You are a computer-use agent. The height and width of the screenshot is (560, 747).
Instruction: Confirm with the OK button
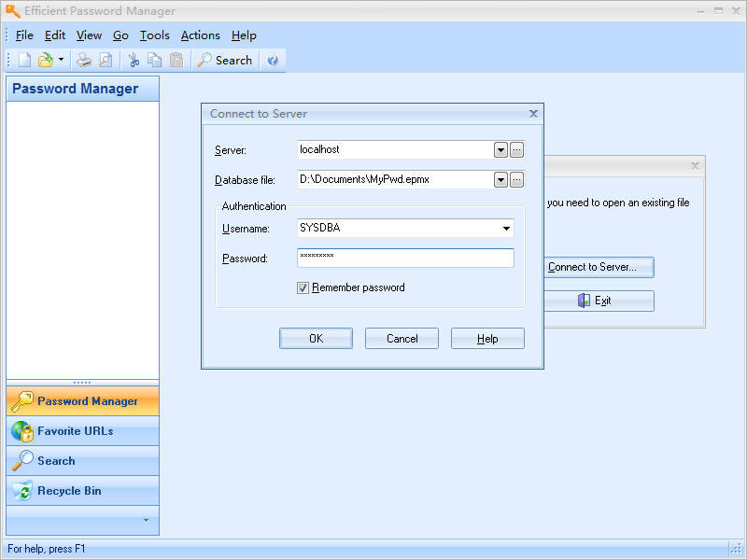point(316,338)
